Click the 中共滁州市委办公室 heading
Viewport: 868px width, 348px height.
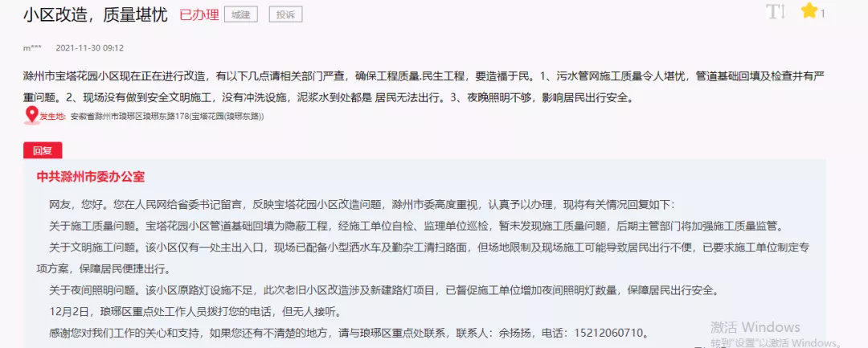(x=91, y=177)
